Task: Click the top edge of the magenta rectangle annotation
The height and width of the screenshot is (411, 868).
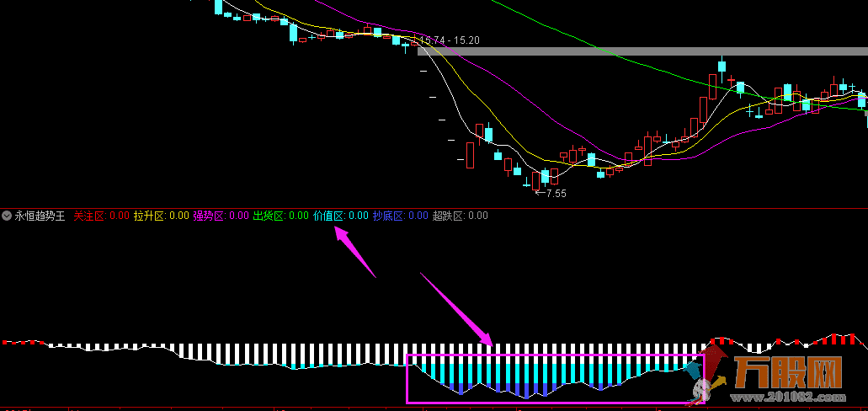Action: [x=556, y=355]
